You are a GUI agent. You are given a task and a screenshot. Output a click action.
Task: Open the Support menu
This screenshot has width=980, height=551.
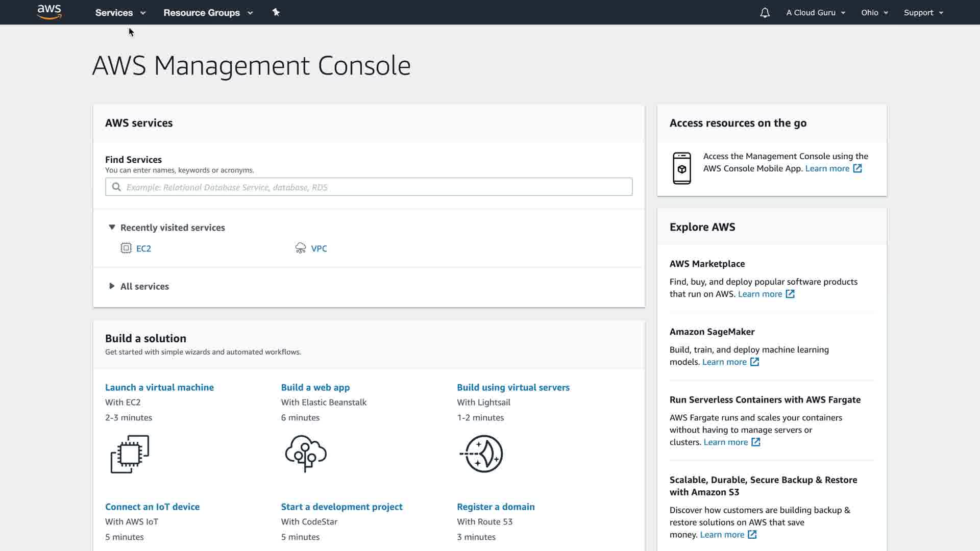coord(923,13)
